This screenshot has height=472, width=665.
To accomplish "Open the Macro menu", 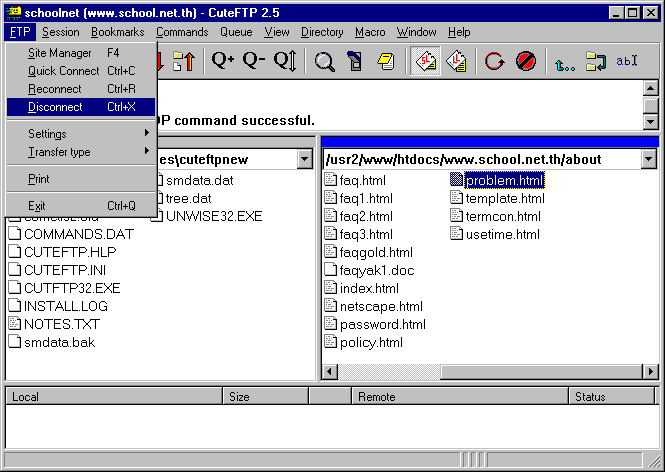I will 370,32.
